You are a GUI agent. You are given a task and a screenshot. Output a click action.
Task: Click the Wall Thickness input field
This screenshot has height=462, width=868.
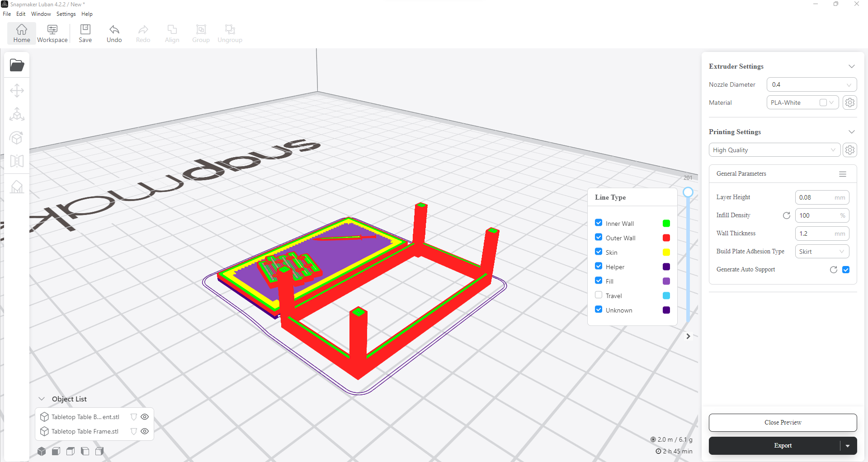(x=822, y=233)
